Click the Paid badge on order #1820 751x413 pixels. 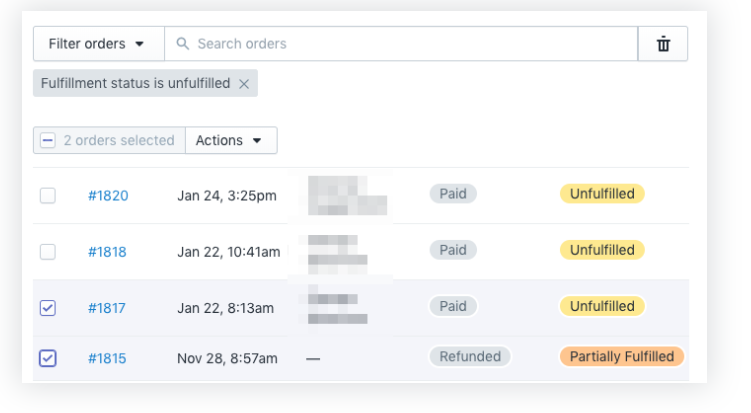click(453, 194)
